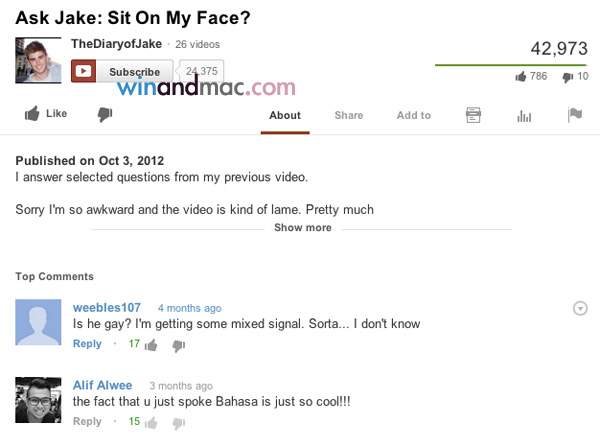The height and width of the screenshot is (447, 600).
Task: Thumbs up the Alif Alwee comment
Action: tap(151, 423)
